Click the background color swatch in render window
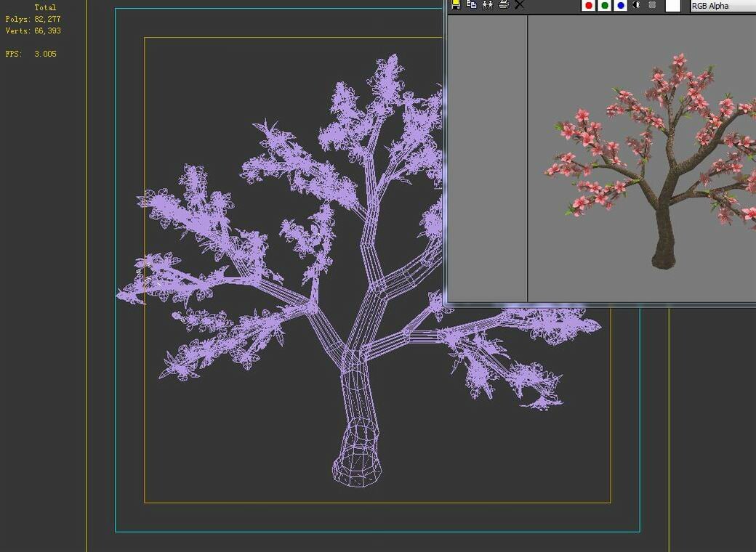The height and width of the screenshot is (552, 756). (x=674, y=5)
